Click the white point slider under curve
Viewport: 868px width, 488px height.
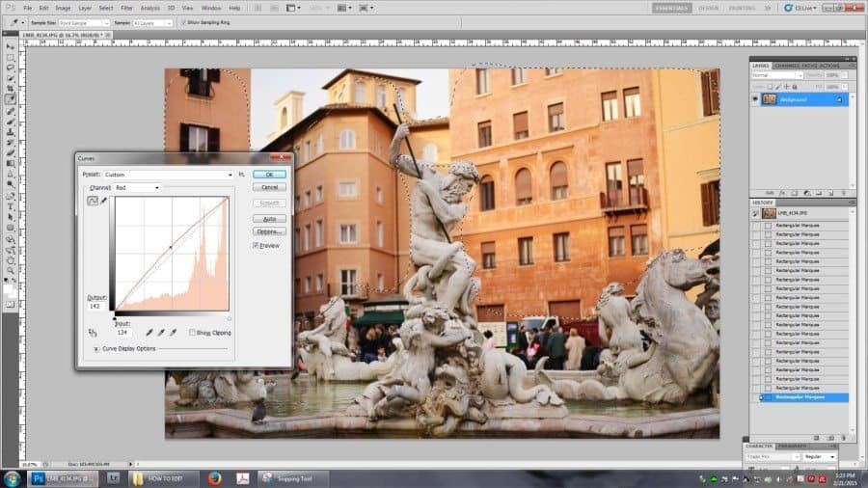(x=230, y=318)
